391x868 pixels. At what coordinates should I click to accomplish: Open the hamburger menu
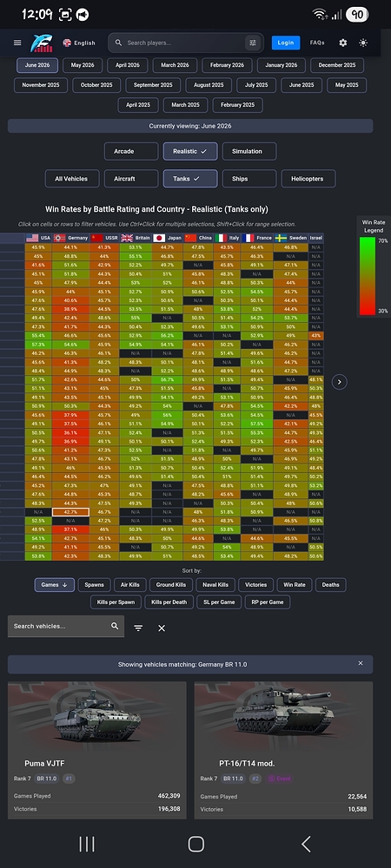pos(17,43)
